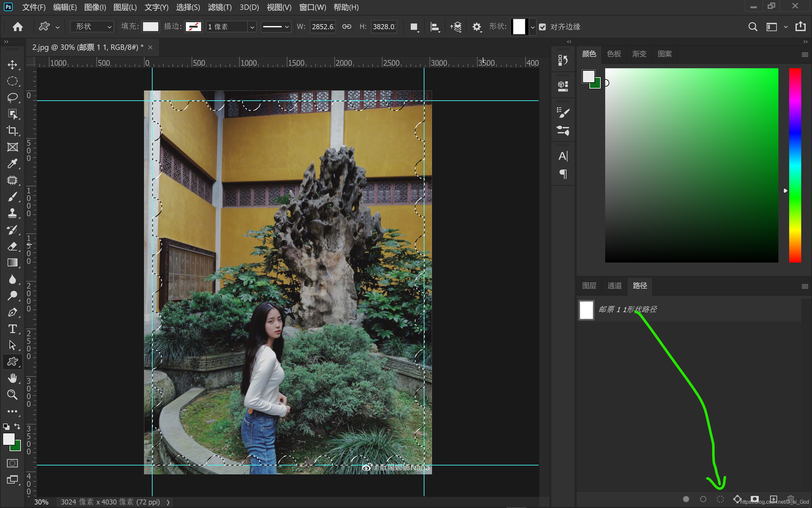812x508 pixels.
Task: Click the H height input field
Action: (384, 27)
